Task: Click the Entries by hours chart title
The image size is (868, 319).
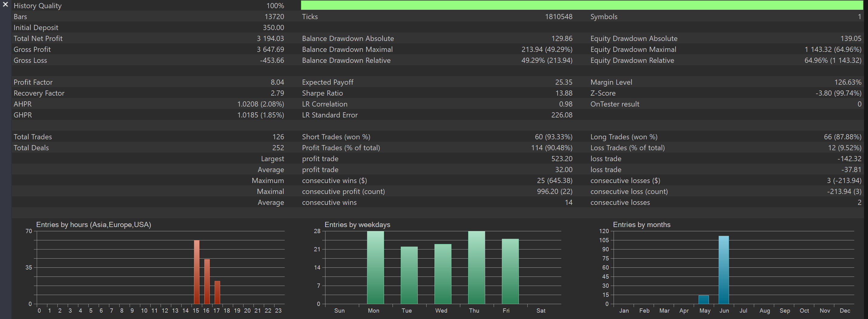Action: 94,225
